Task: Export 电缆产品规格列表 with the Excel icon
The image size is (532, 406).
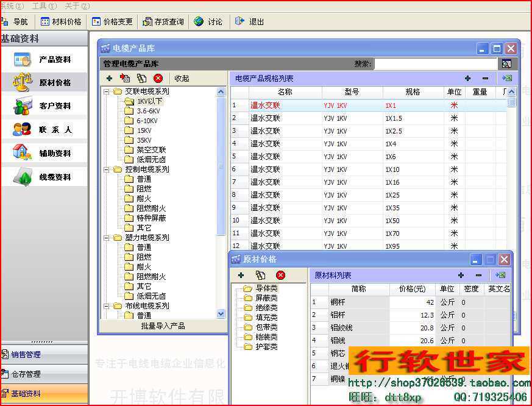Action: click(506, 78)
